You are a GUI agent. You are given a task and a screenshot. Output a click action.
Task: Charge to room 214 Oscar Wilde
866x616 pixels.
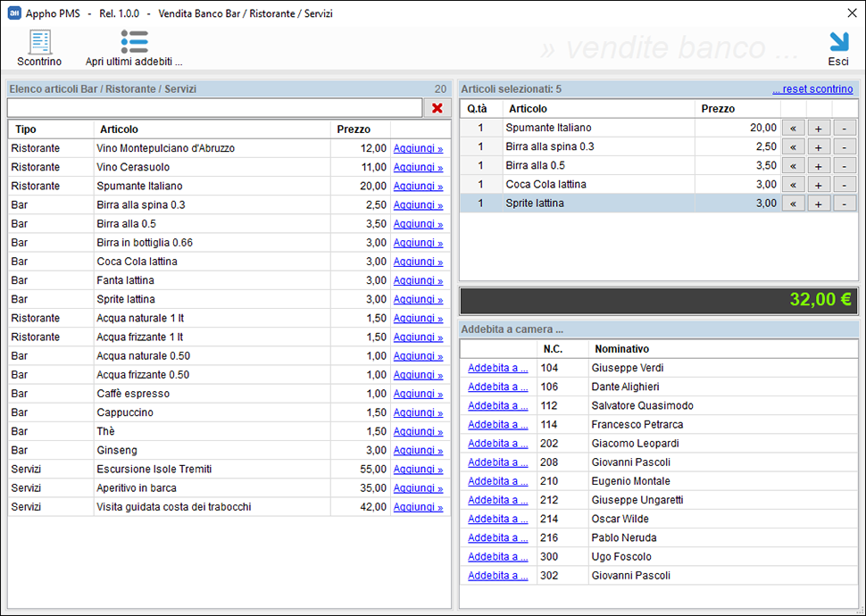[x=497, y=519]
